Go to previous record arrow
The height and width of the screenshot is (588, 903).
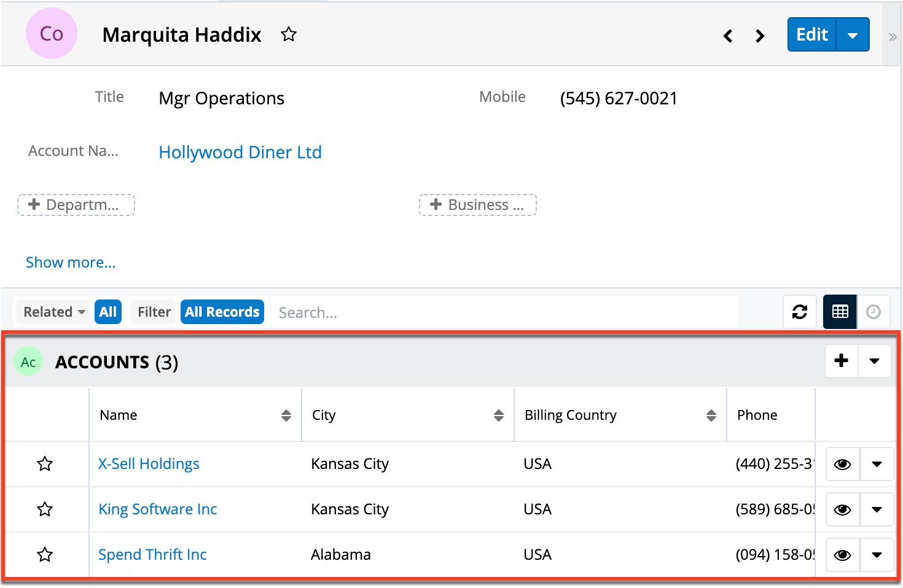(x=728, y=36)
